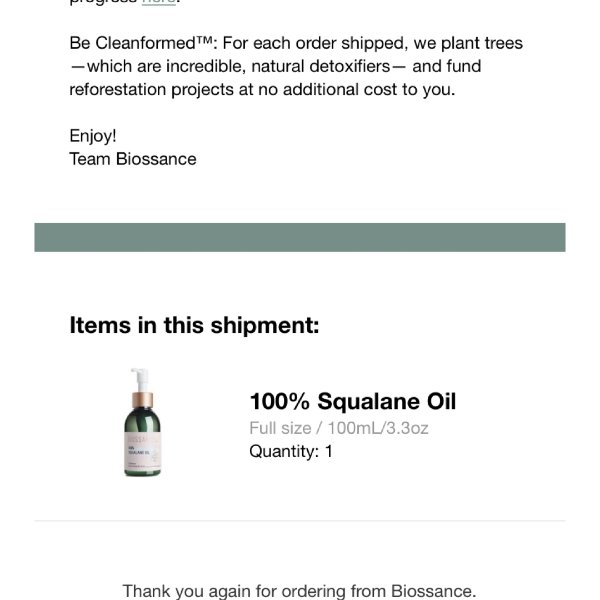Click the "Enjoy!" text line

(93, 136)
